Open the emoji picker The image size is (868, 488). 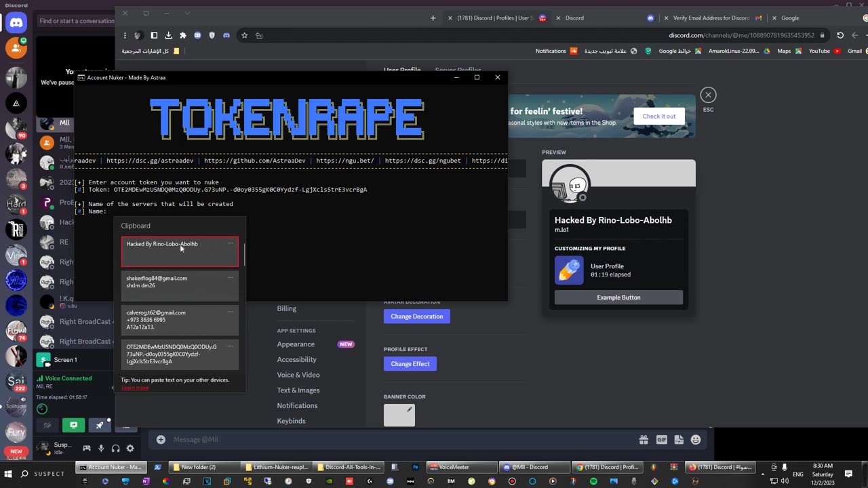[x=696, y=440]
